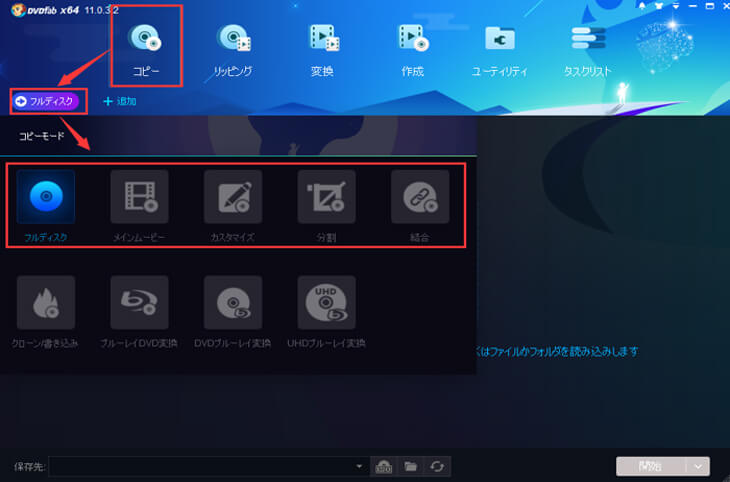
Task: Select フルディスク copy mode icon
Action: point(46,197)
